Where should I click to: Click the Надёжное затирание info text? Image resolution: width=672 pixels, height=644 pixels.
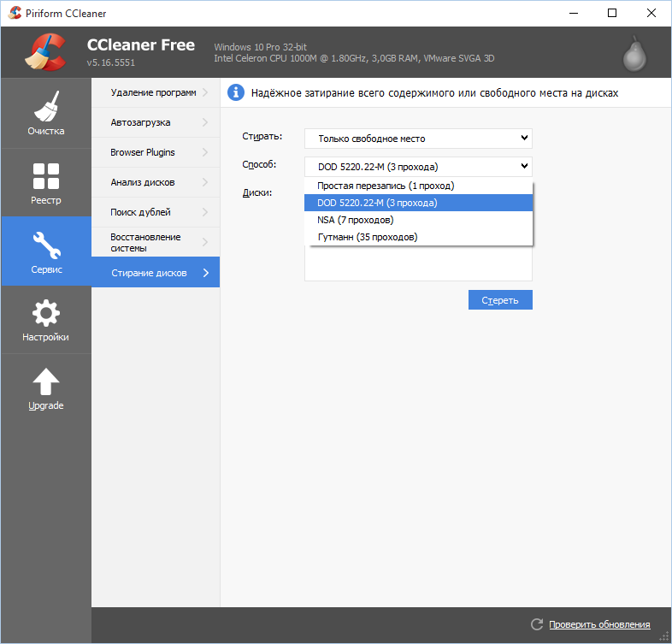434,93
